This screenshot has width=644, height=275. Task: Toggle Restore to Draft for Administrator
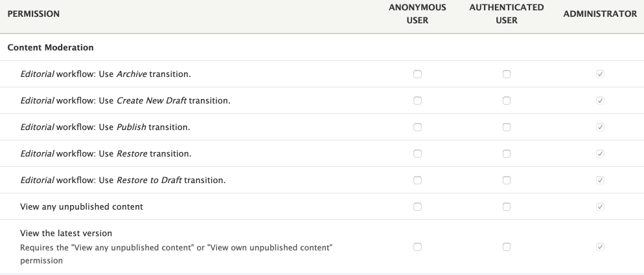[600, 181]
